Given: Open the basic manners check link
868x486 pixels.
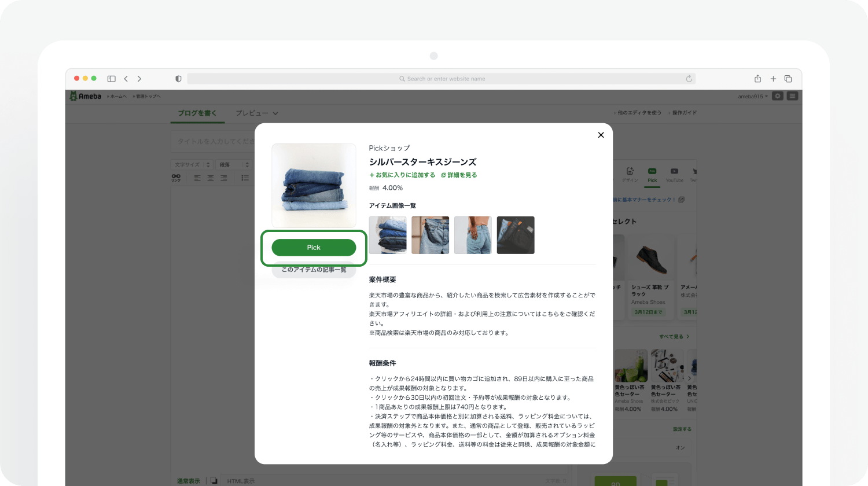Looking at the screenshot, I should pos(648,200).
